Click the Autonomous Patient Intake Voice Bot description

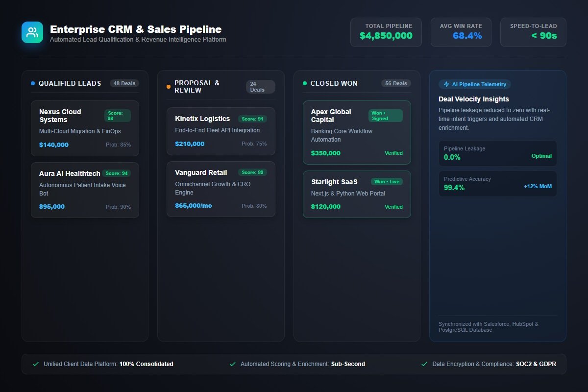coord(82,189)
